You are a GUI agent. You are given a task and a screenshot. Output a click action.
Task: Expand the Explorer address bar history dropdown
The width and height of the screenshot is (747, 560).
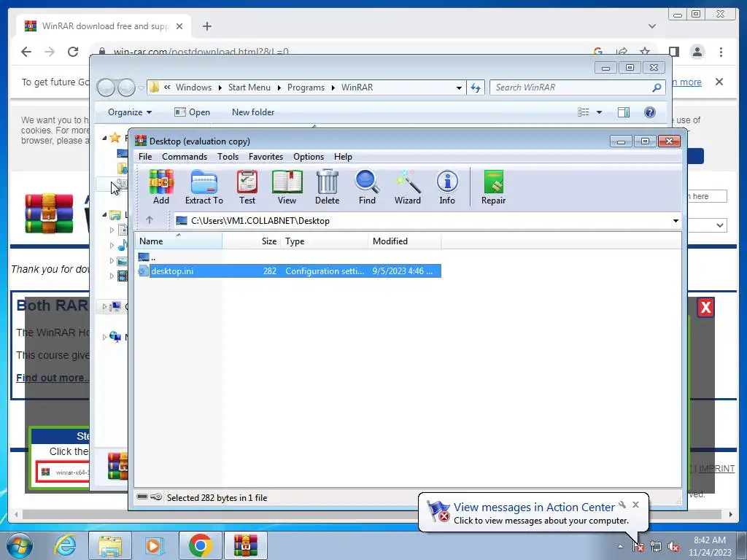pos(459,87)
